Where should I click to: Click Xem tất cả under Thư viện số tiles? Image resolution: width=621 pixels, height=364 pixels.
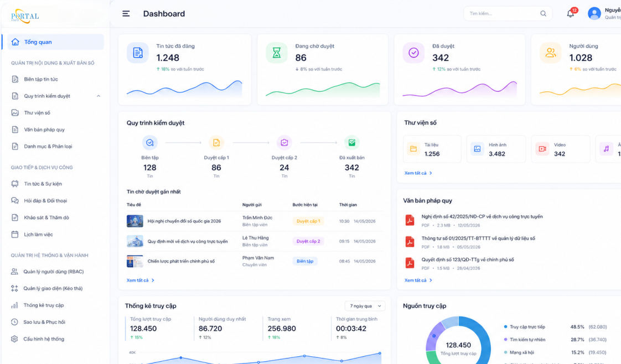(418, 173)
